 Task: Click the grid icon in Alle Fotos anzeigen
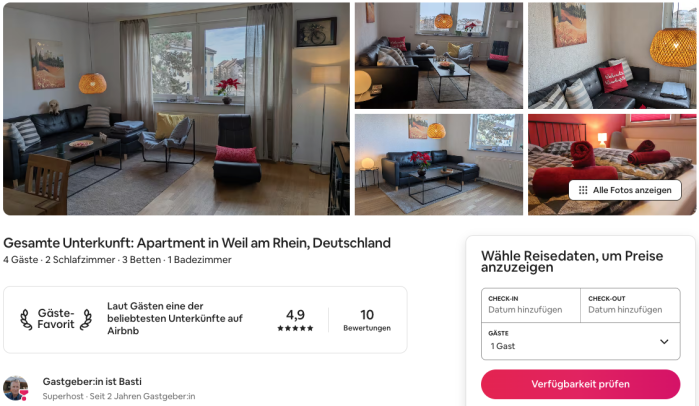tap(583, 190)
